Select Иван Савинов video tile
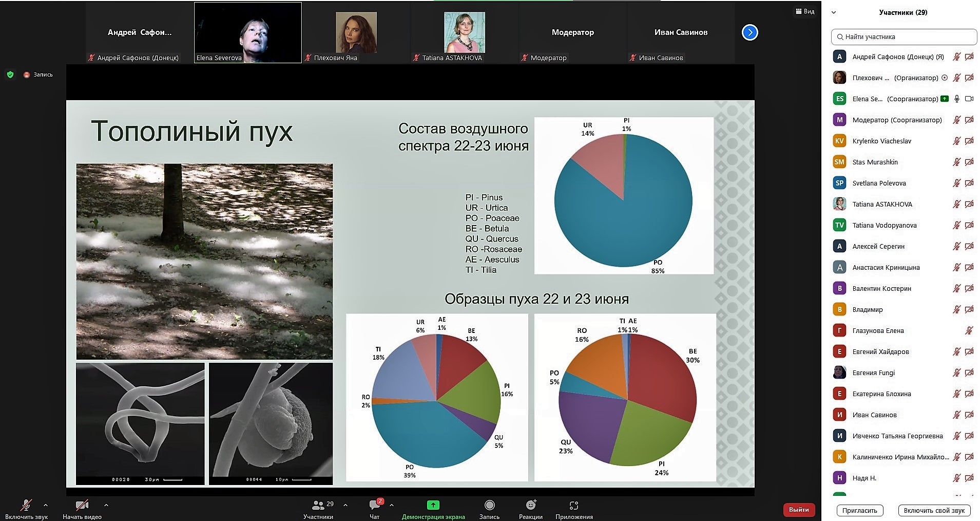The height and width of the screenshot is (521, 980). click(681, 32)
